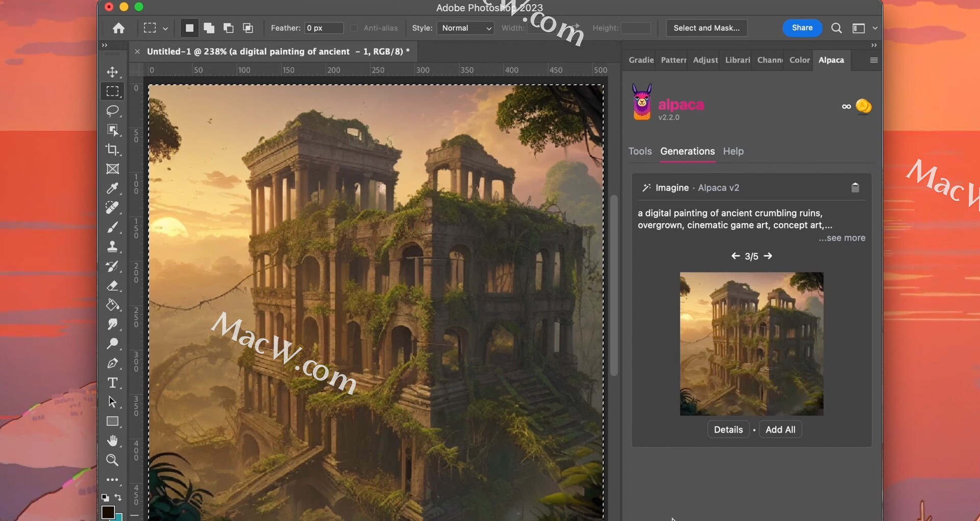Select the Paint Bucket tool

pos(112,305)
